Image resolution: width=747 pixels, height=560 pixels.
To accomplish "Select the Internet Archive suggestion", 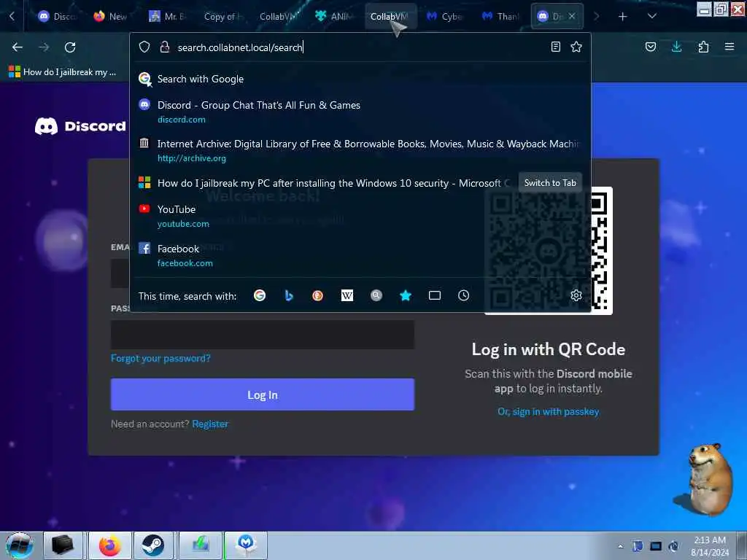I will [360, 150].
